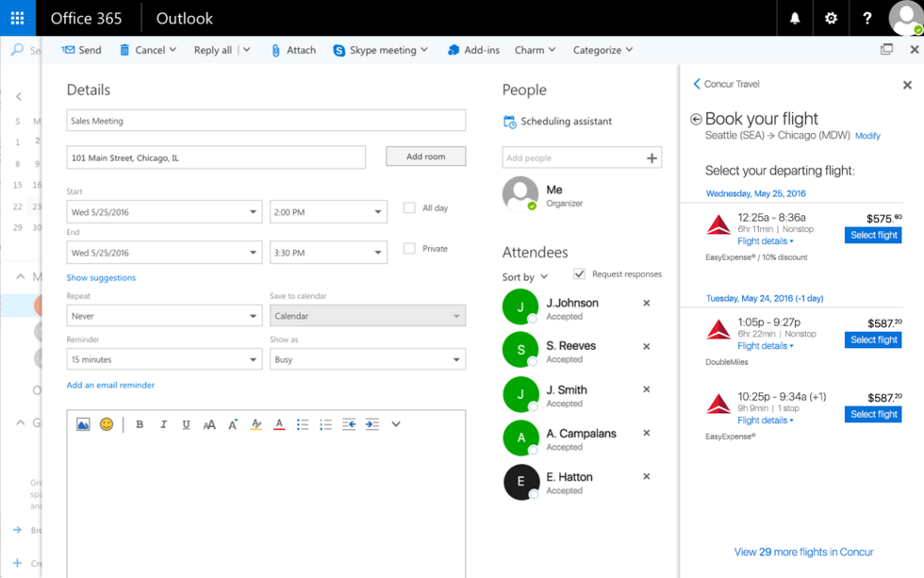924x578 pixels.
Task: Open the Cancel menu
Action: pyautogui.click(x=148, y=50)
